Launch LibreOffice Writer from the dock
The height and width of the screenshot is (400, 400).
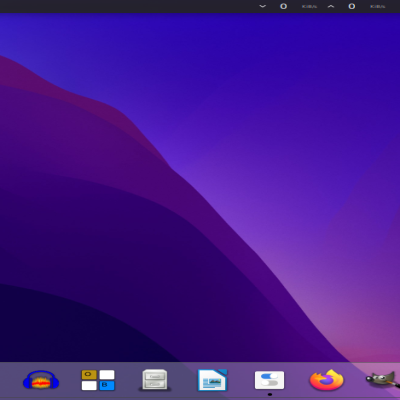coord(212,380)
